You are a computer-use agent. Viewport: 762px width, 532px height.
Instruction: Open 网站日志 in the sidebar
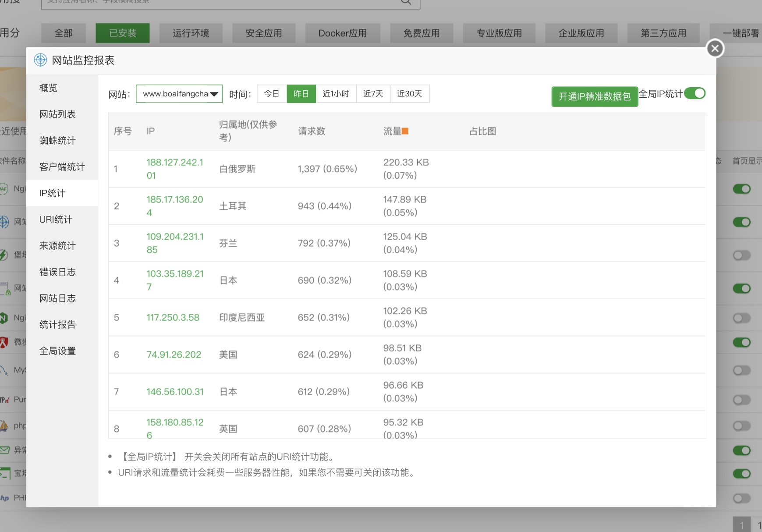pos(62,298)
